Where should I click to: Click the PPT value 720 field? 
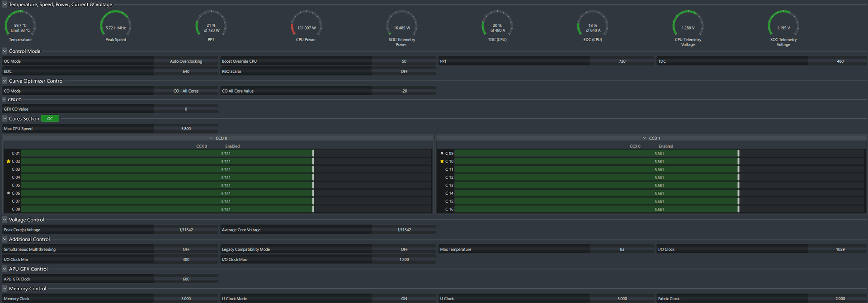[622, 61]
